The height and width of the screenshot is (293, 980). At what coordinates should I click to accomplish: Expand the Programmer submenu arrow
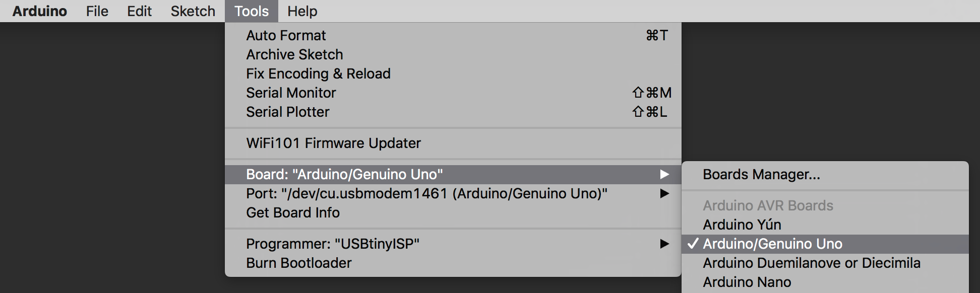(664, 244)
